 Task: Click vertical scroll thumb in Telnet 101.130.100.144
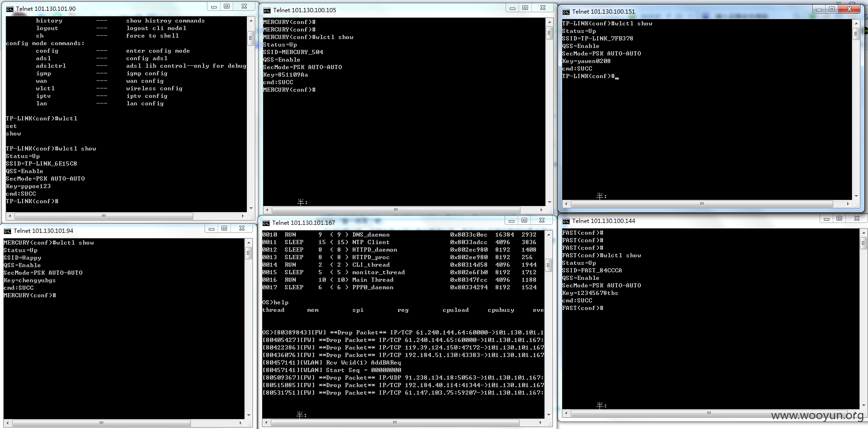(x=863, y=243)
